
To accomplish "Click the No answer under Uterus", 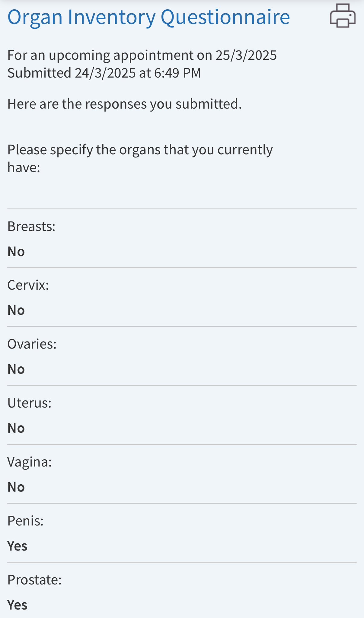I will click(16, 428).
